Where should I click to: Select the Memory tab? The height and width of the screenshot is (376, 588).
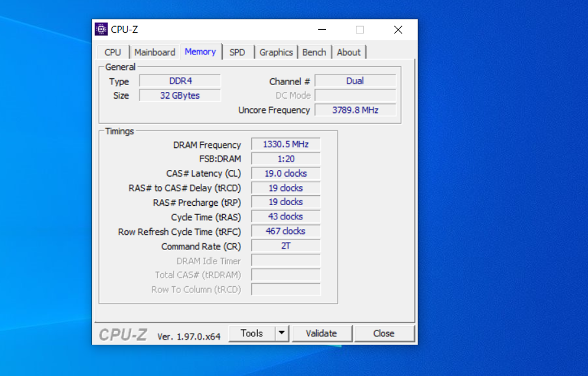(x=200, y=52)
